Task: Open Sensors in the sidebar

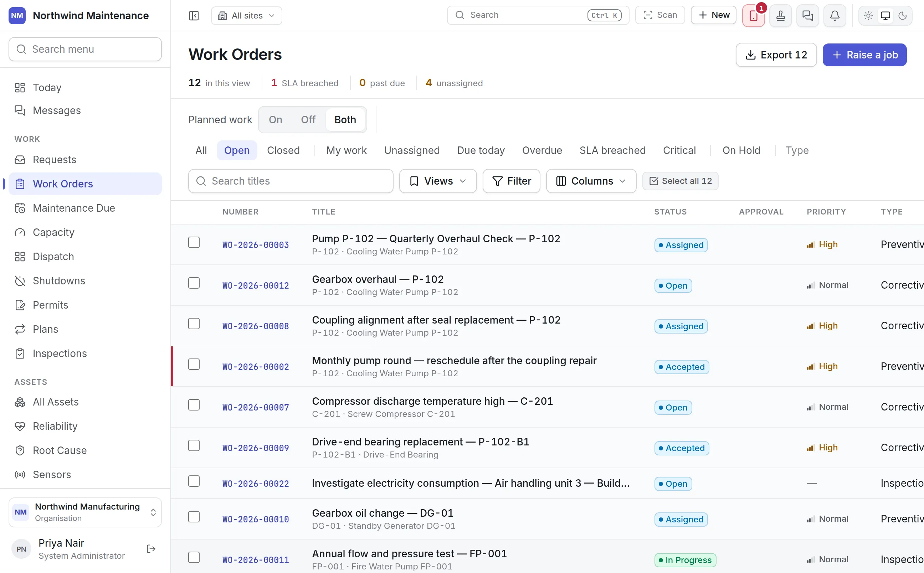Action: 85,474
